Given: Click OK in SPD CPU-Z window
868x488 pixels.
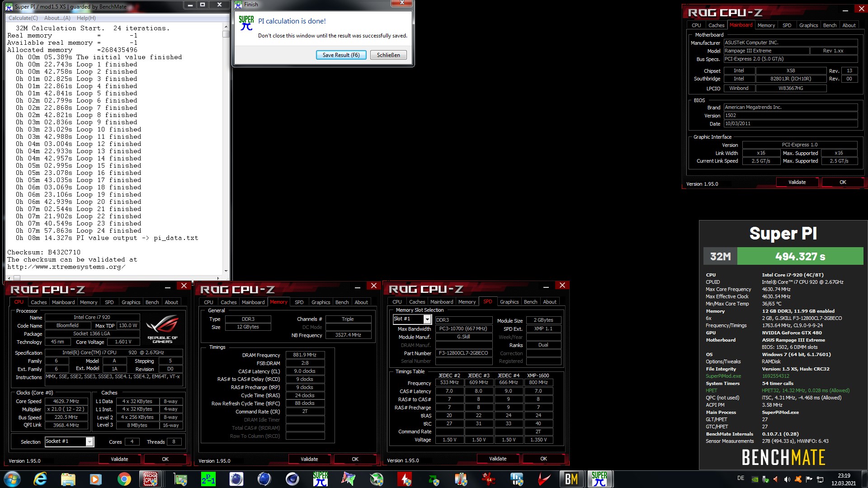Looking at the screenshot, I should click(x=543, y=459).
